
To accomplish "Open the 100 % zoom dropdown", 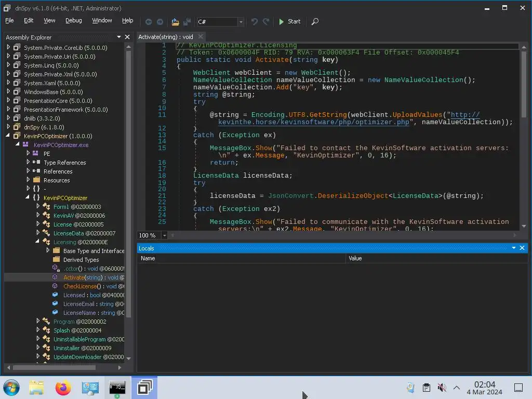I will 164,235.
